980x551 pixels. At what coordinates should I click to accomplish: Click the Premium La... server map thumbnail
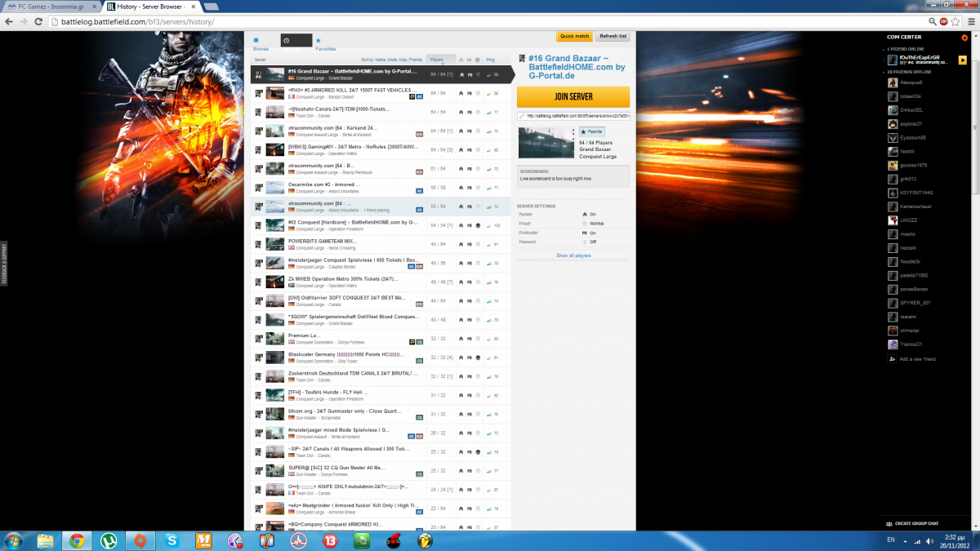coord(274,338)
